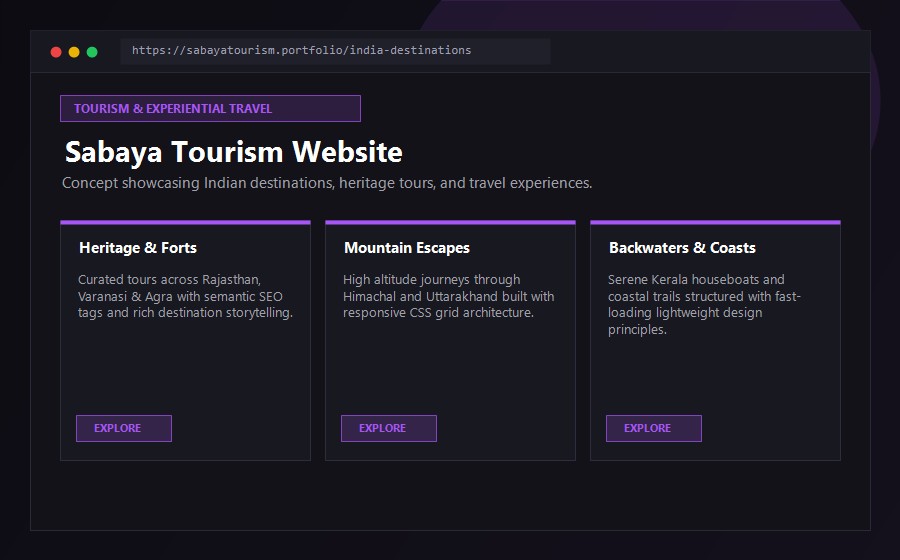Viewport: 900px width, 560px height.
Task: Click the green maximize window dot
Action: coord(92,52)
